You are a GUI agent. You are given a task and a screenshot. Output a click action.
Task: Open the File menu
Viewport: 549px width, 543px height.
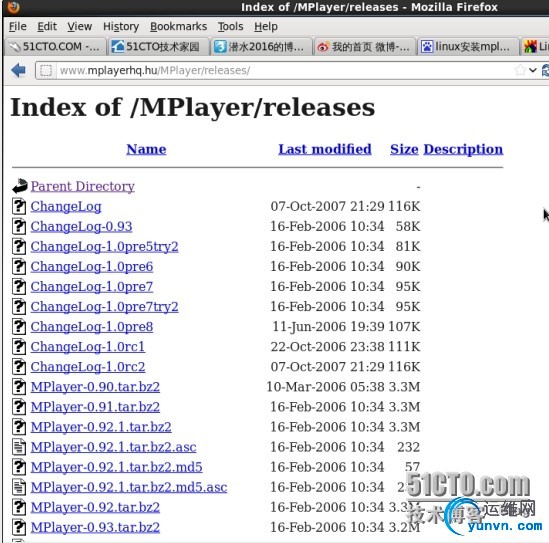pyautogui.click(x=18, y=27)
